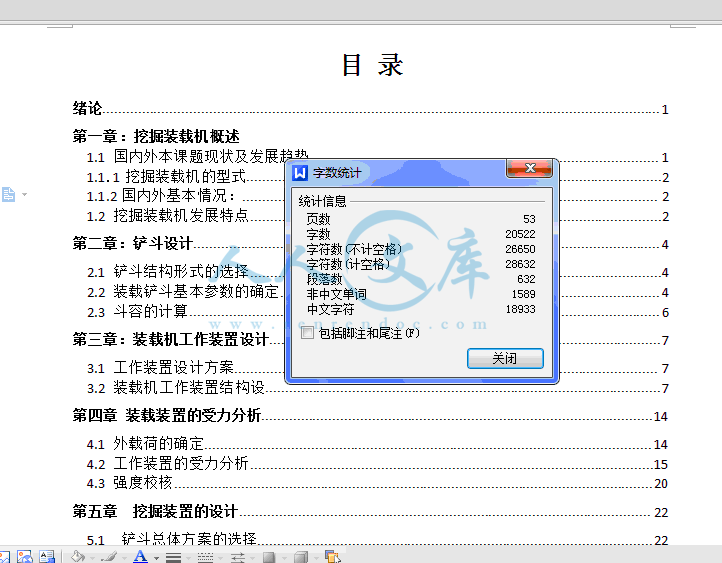This screenshot has height=563, width=722.
Task: Click the arrow style icon
Action: click(238, 557)
